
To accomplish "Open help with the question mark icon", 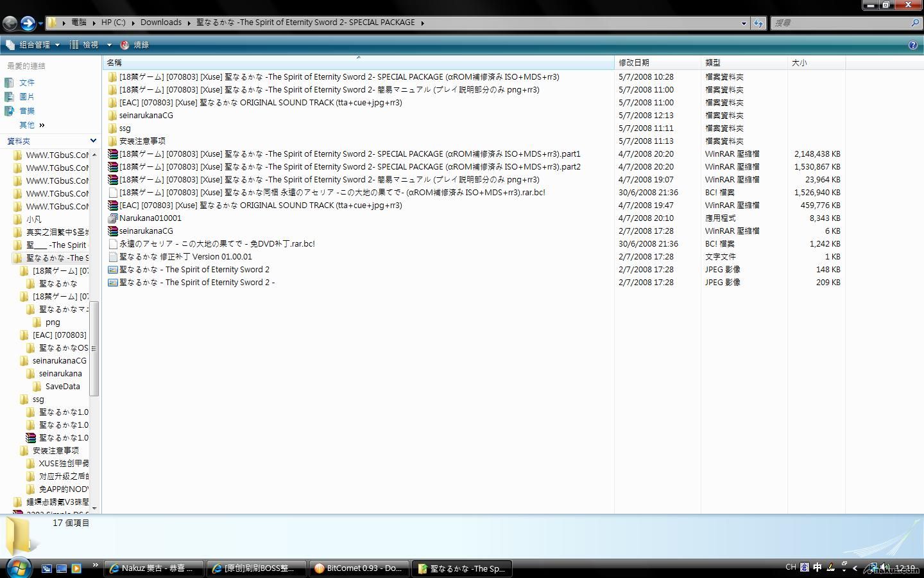I will point(913,45).
